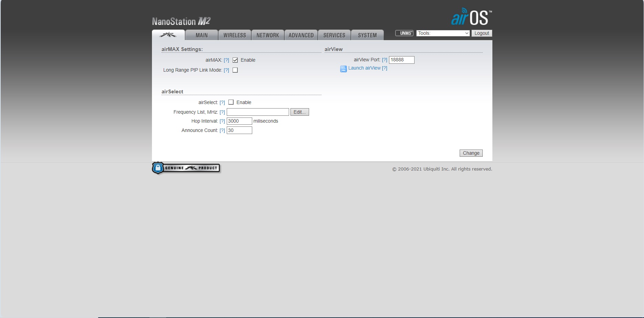
Task: Switch to the WIRELESS tab
Action: pos(235,35)
